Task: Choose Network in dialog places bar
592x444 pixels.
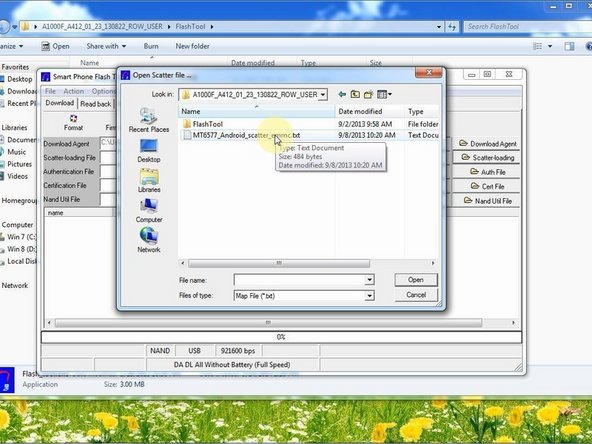Action: point(149,240)
